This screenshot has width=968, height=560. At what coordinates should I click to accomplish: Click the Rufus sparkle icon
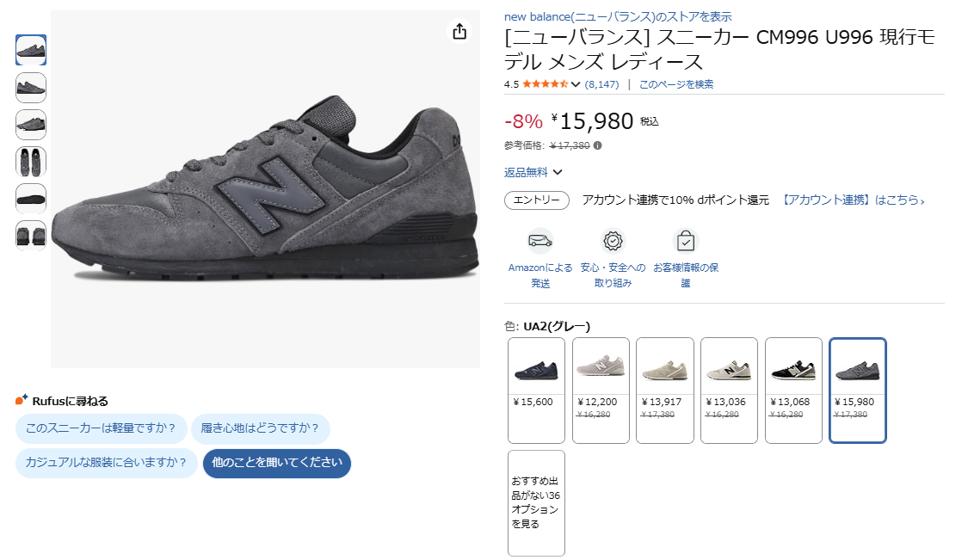pyautogui.click(x=22, y=400)
